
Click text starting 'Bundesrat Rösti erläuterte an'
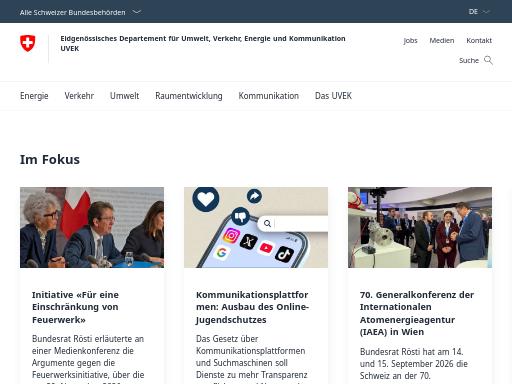coord(88,358)
